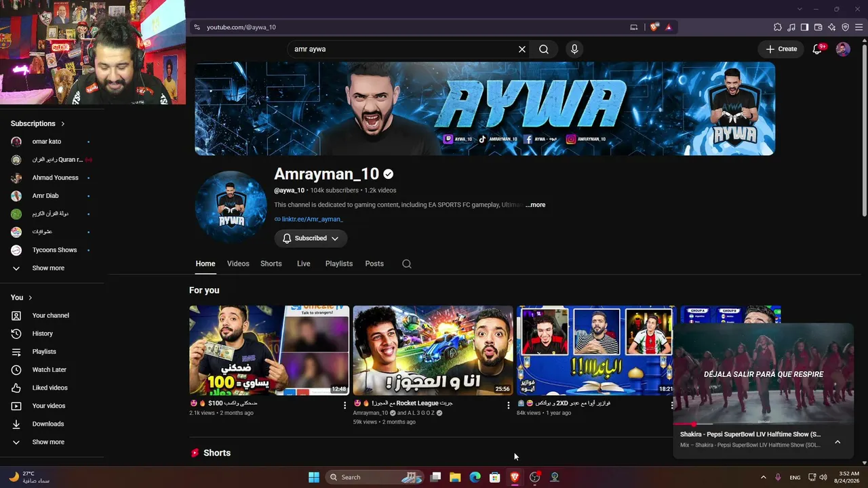Viewport: 868px width, 488px height.
Task: Click the taskbar Search box
Action: point(375,477)
